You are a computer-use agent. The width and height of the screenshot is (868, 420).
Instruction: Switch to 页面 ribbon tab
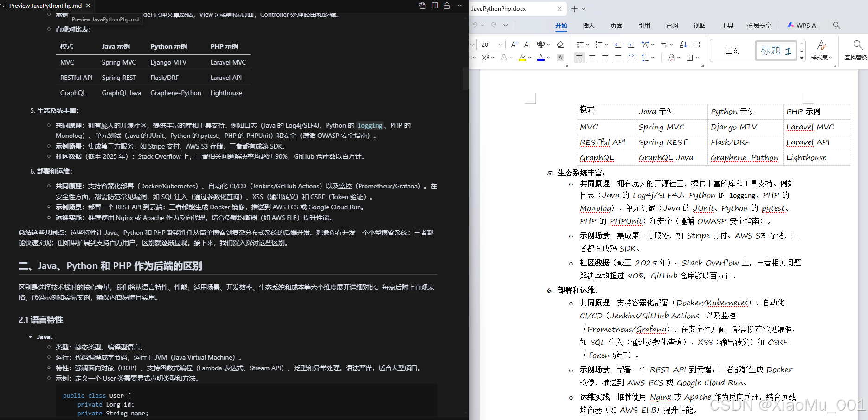(x=617, y=26)
